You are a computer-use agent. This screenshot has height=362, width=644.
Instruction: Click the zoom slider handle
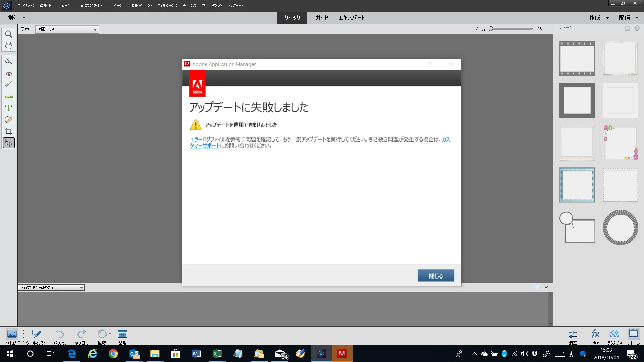pos(491,29)
